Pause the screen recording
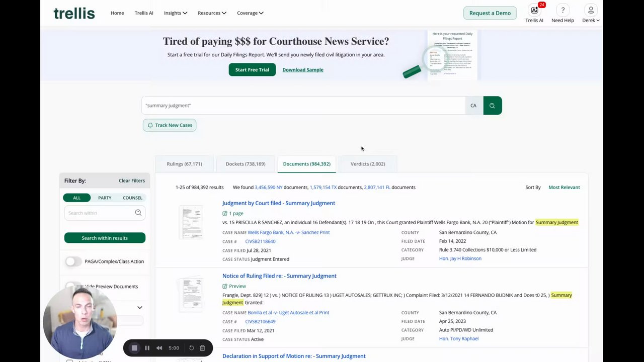The height and width of the screenshot is (362, 644). coord(147,348)
